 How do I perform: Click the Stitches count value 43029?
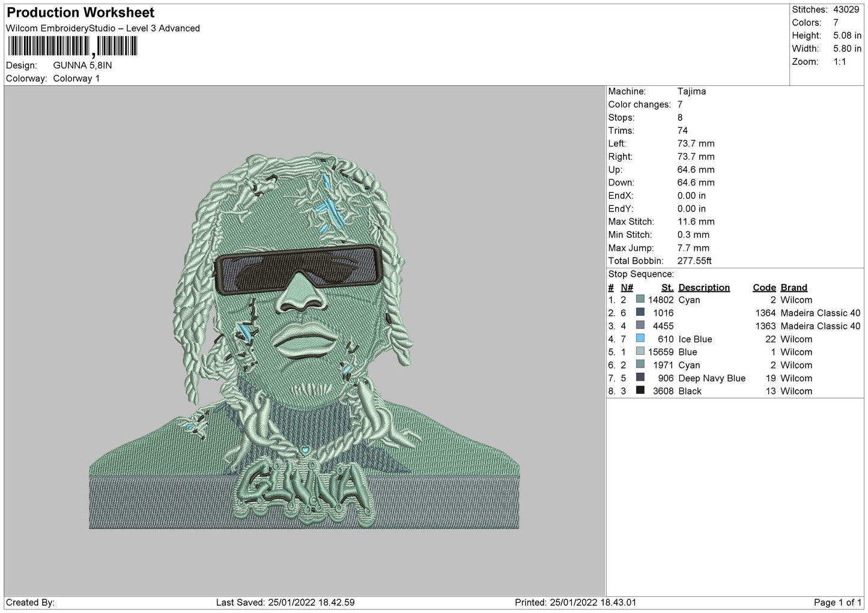(x=846, y=10)
